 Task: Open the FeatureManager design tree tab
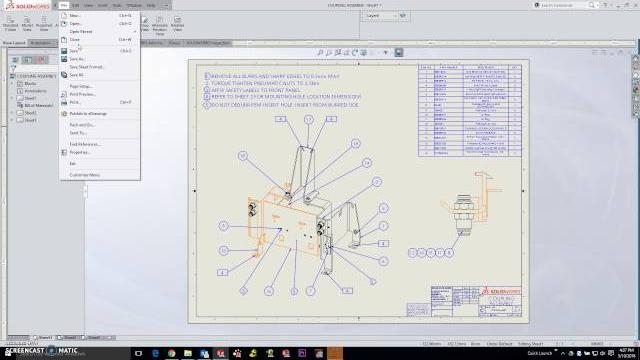15,60
